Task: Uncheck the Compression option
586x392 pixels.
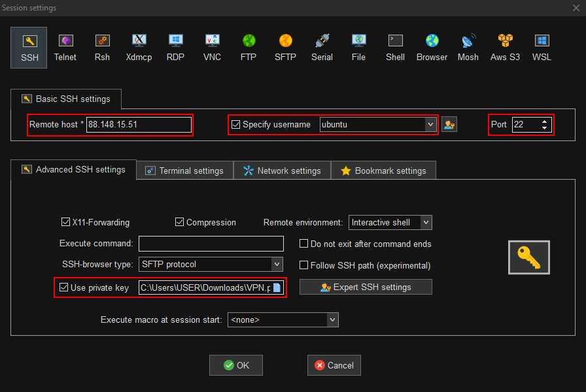Action: pyautogui.click(x=180, y=222)
